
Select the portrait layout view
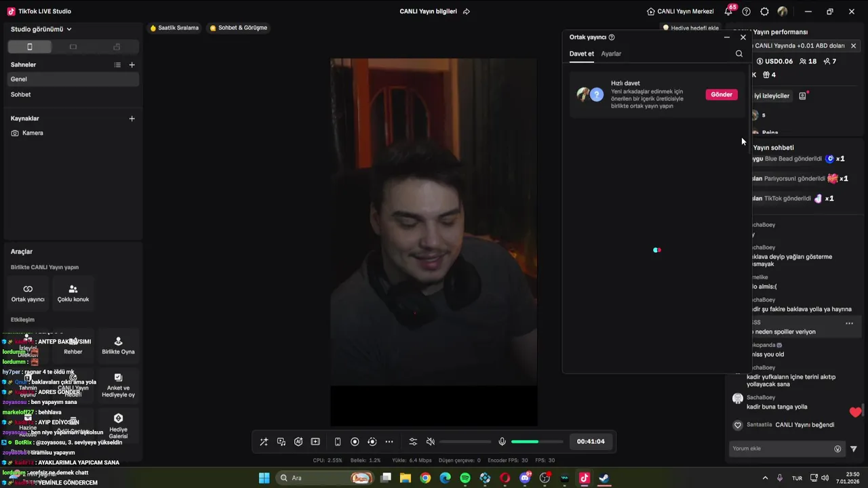pos(29,47)
